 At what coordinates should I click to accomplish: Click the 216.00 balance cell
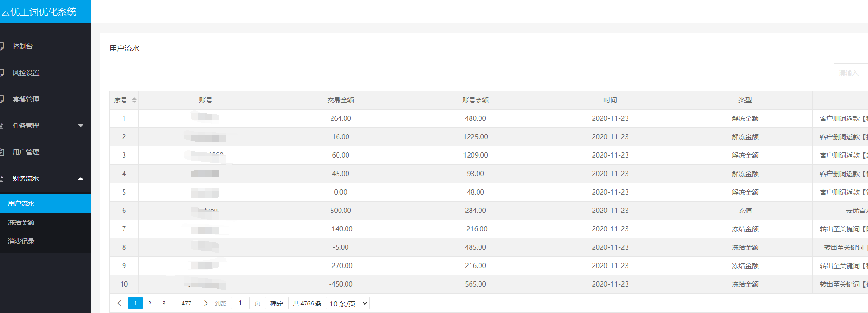(x=475, y=266)
